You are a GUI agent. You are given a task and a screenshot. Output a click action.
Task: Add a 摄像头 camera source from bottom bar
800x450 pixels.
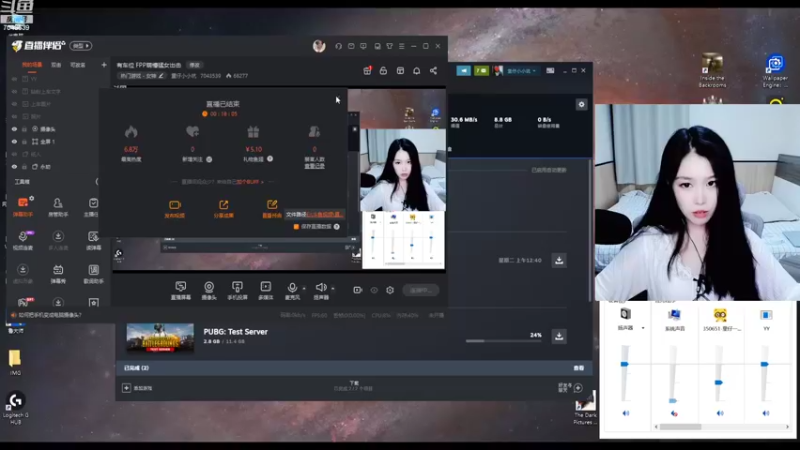point(209,290)
